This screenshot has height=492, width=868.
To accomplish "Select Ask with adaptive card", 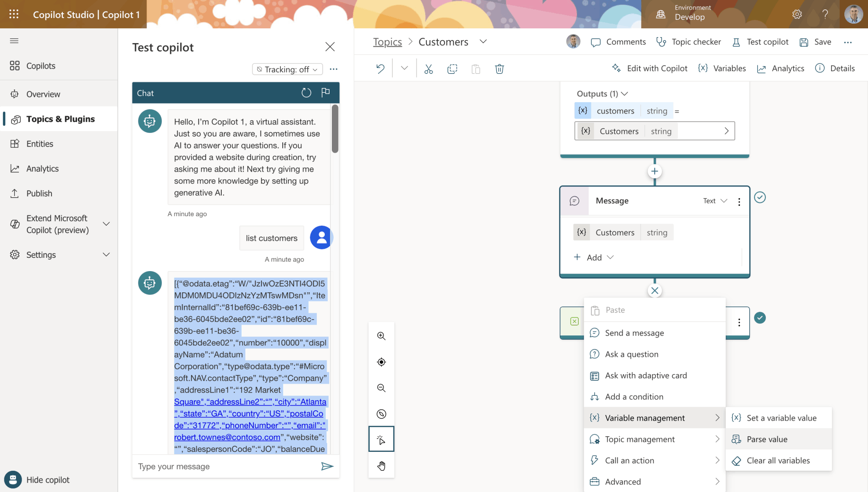I will click(654, 376).
